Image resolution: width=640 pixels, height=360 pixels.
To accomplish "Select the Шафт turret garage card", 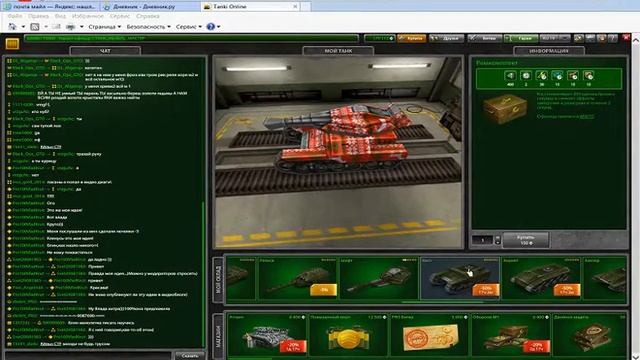I will 379,279.
